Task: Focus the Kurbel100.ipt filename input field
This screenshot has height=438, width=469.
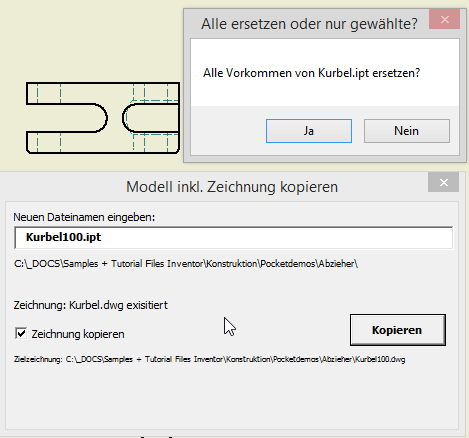Action: (233, 238)
